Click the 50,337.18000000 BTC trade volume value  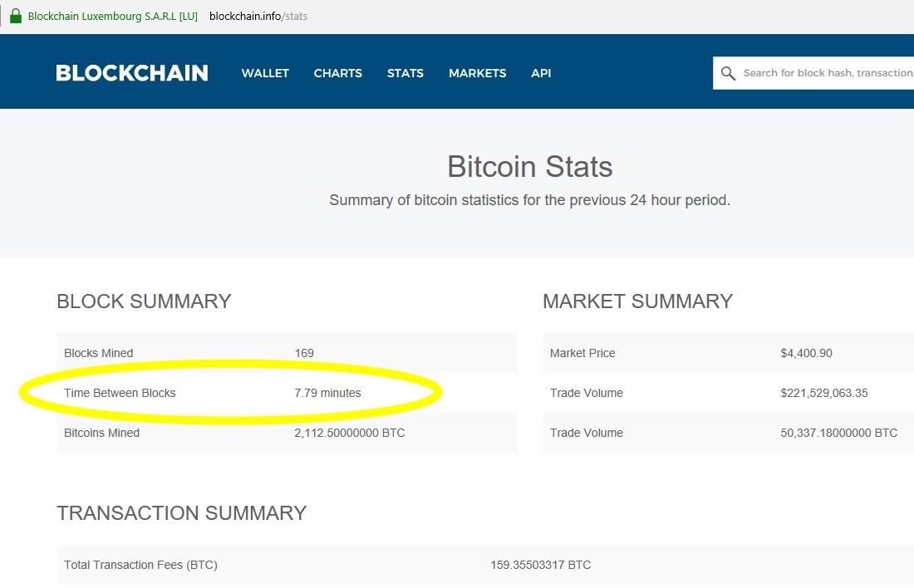[839, 433]
